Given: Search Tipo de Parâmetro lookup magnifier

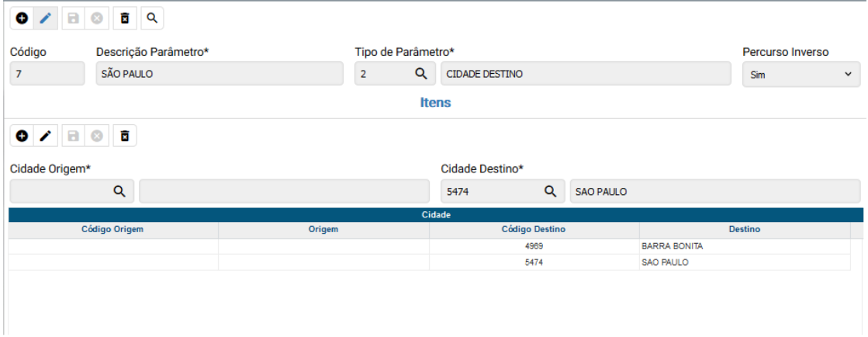Looking at the screenshot, I should tap(420, 74).
